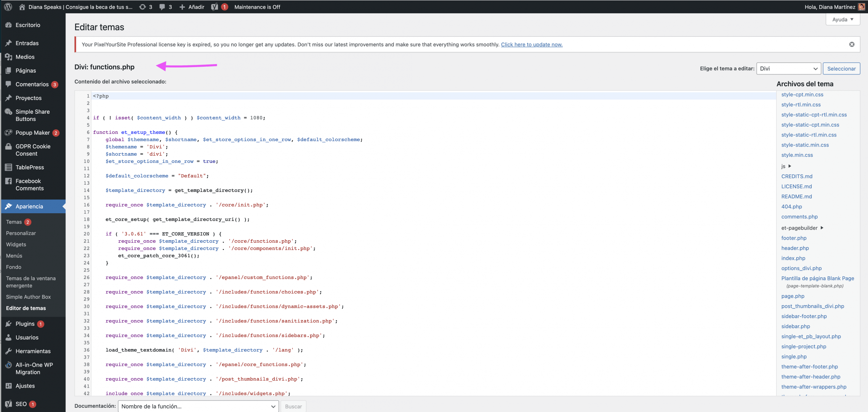Open Menús submenu item
868x412 pixels.
14,256
